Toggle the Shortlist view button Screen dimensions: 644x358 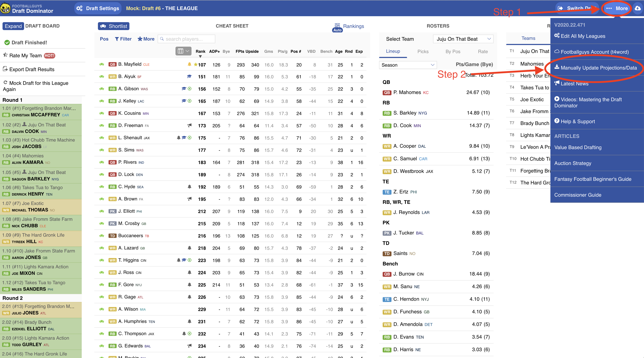point(114,26)
